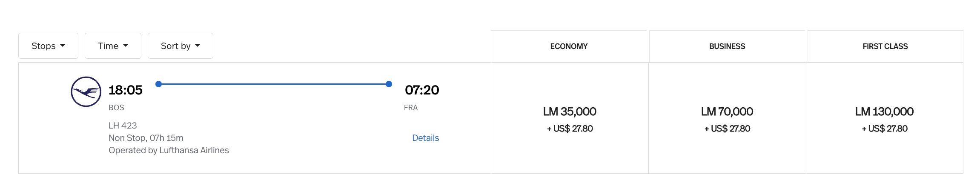The width and height of the screenshot is (980, 183).
Task: Click the Operated by Lufthansa Airlines text
Action: (x=169, y=150)
